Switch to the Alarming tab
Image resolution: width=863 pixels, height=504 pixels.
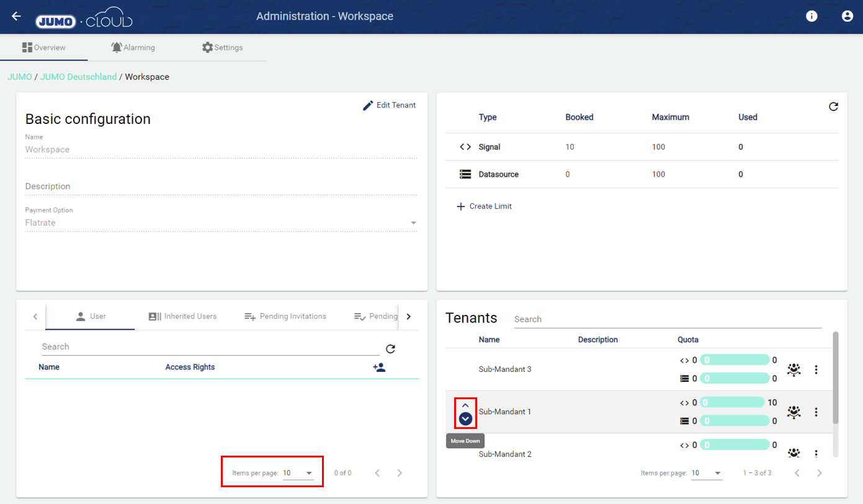pyautogui.click(x=133, y=48)
